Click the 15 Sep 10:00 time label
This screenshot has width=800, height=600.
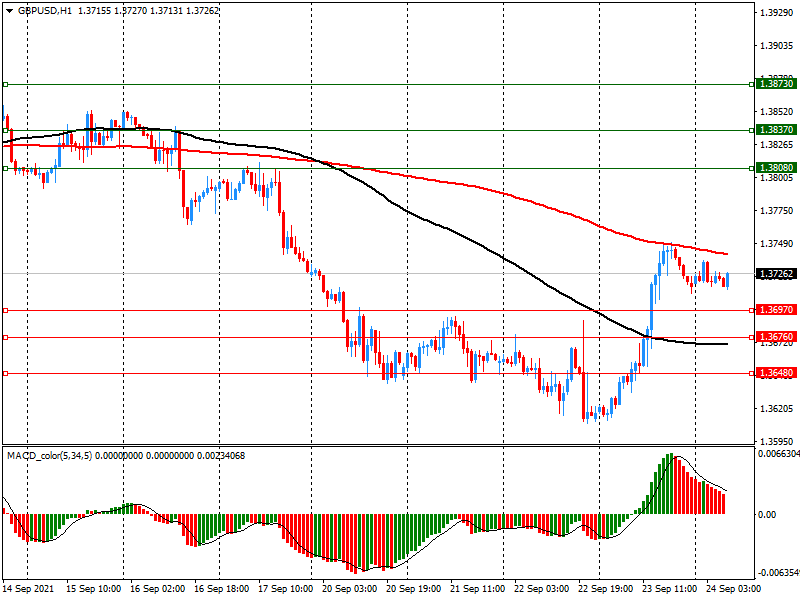coord(93,589)
